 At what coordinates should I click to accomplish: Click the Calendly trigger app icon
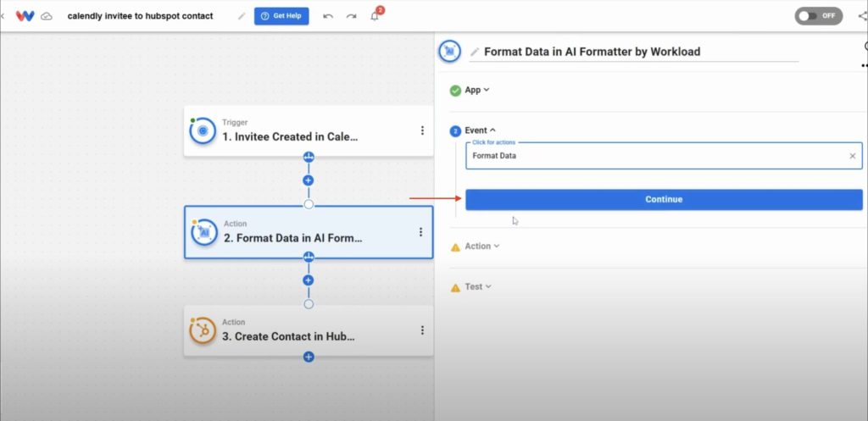click(203, 131)
